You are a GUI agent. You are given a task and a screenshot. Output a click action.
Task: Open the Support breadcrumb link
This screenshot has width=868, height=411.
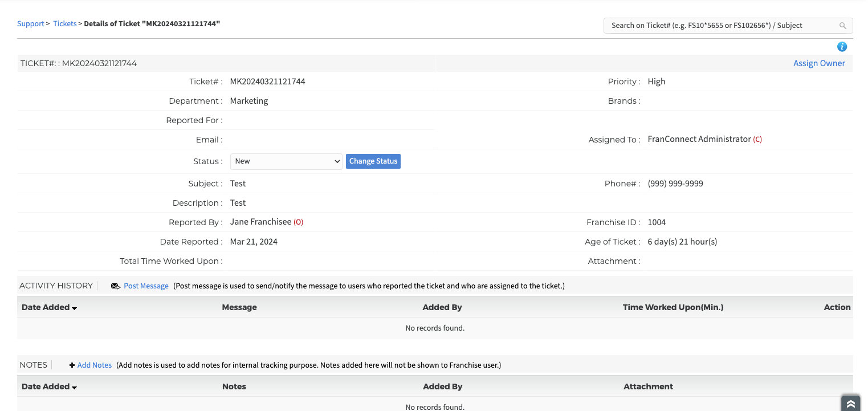(31, 24)
